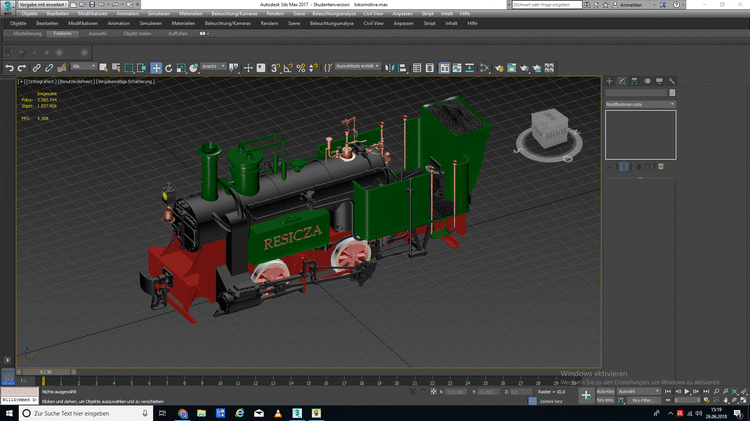Activate the Unlink Selection tool

[x=49, y=68]
